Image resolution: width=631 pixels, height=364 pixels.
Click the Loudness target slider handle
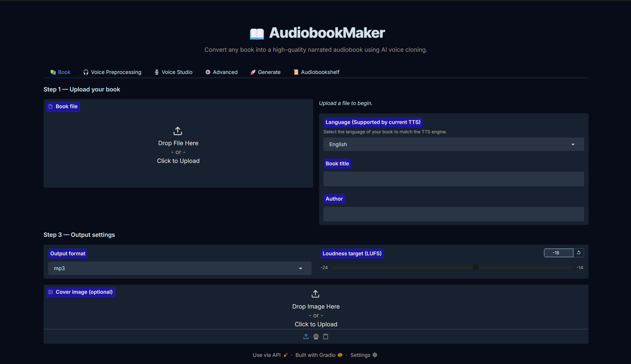pos(476,267)
